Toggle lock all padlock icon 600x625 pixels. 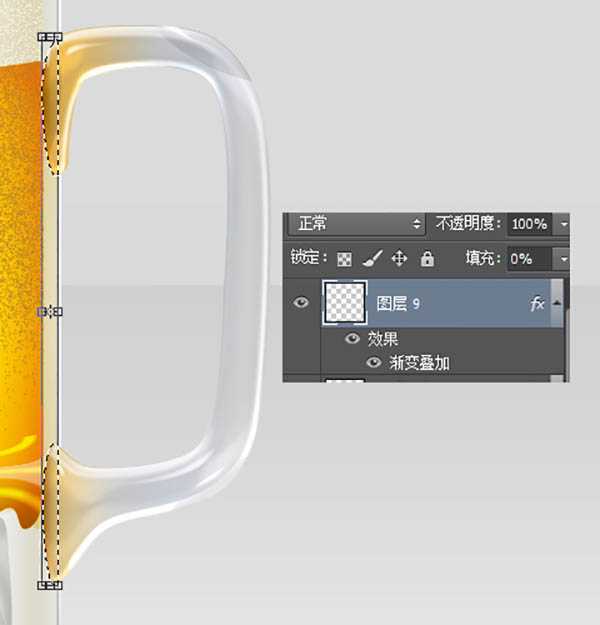point(427,258)
